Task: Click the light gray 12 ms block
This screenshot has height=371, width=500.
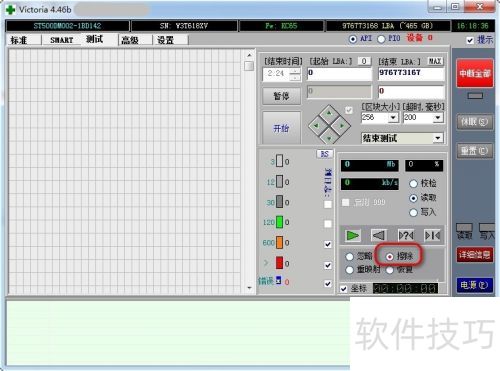Action: tap(279, 182)
